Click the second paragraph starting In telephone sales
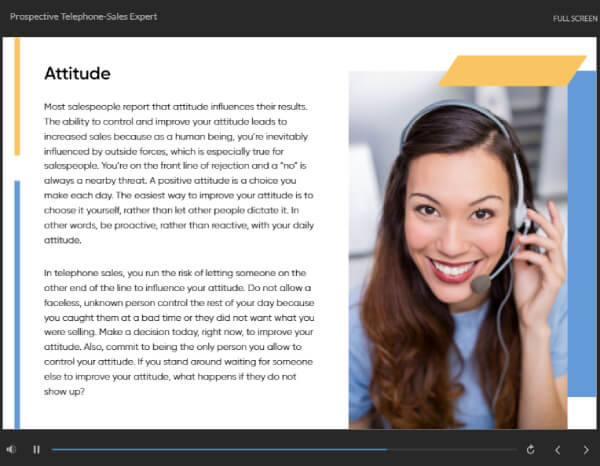Screen dimensions: 600x466 pos(180,332)
